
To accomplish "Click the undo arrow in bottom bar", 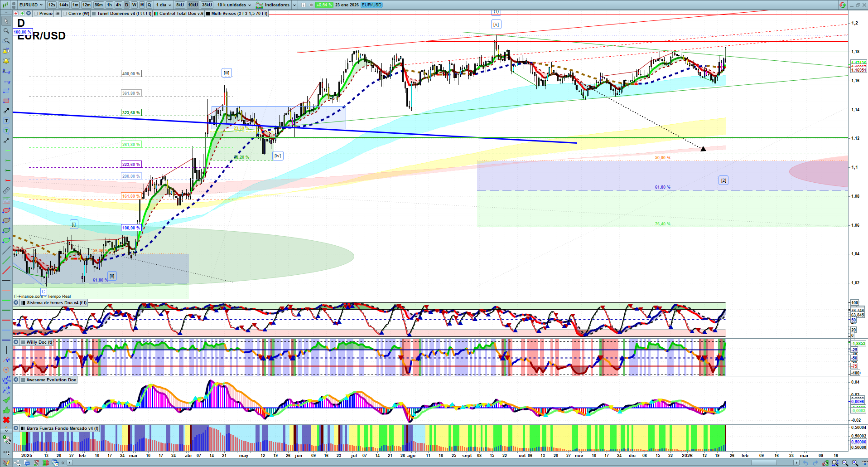I will pyautogui.click(x=805, y=463).
